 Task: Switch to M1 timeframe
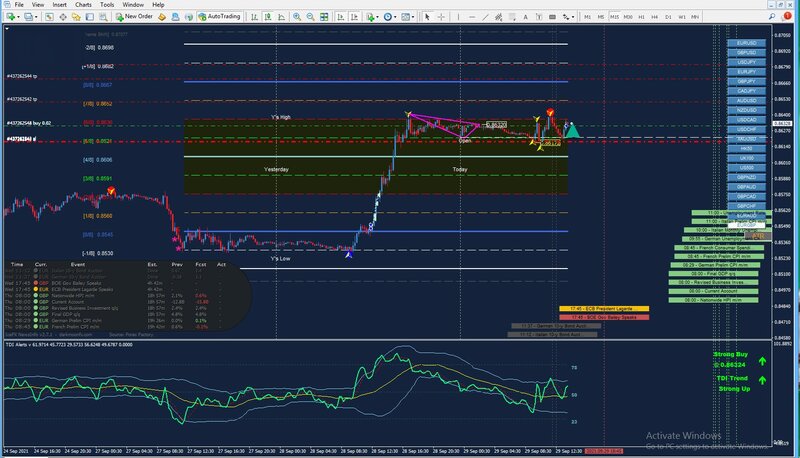tap(587, 17)
